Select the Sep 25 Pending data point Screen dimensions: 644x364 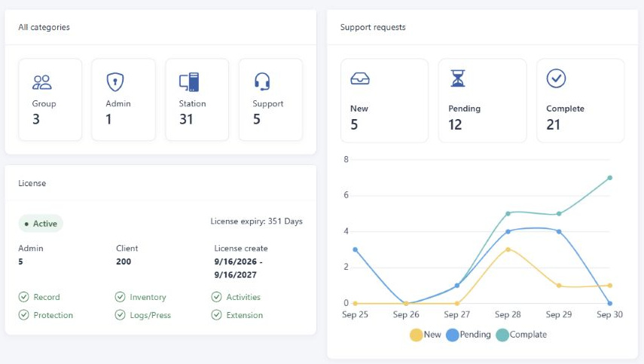point(356,249)
